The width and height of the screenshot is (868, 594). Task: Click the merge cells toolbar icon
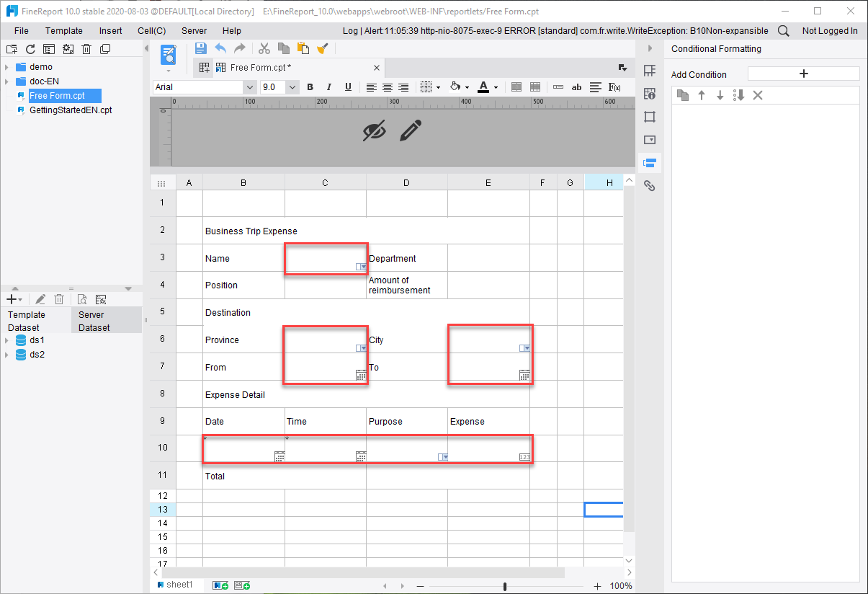(516, 87)
